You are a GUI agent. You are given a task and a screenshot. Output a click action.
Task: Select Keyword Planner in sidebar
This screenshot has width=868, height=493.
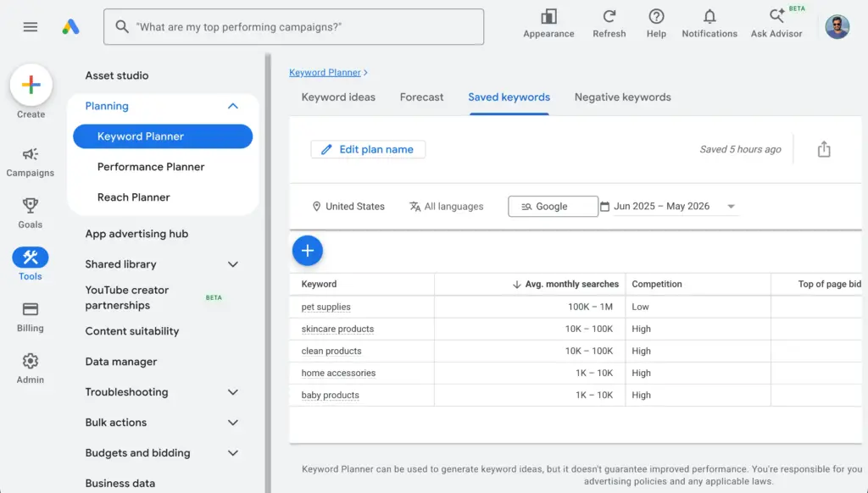click(x=163, y=136)
